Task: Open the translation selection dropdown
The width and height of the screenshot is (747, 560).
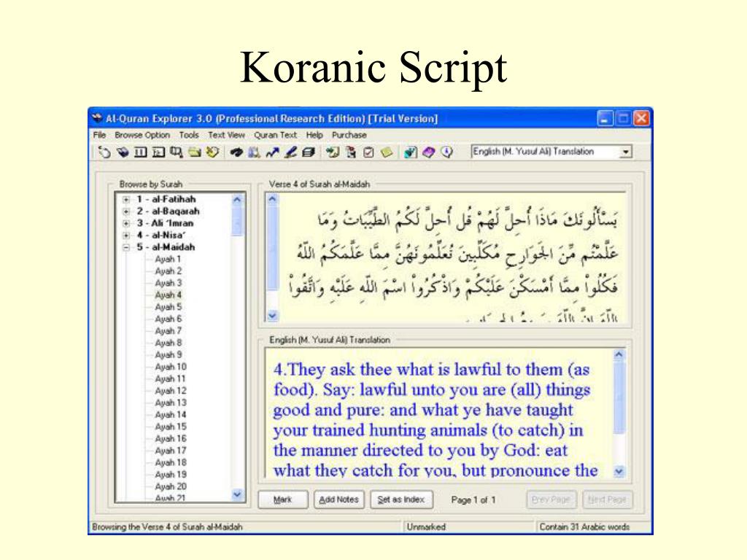Action: tap(625, 152)
